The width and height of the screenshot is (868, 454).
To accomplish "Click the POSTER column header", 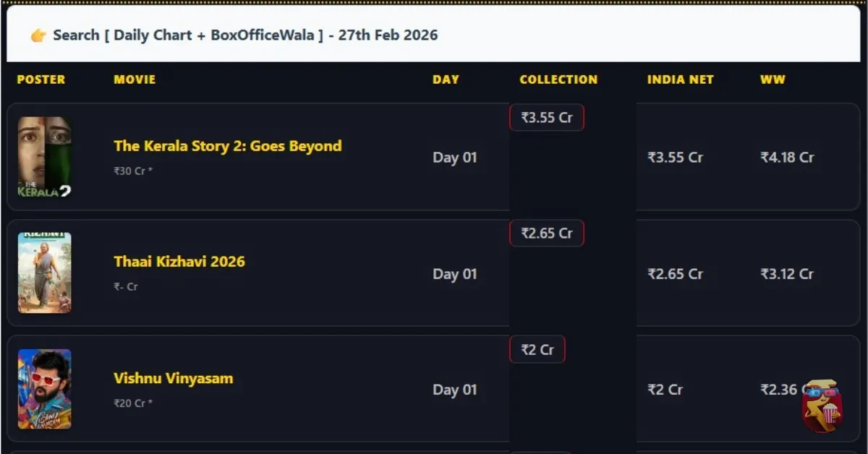I will click(41, 80).
